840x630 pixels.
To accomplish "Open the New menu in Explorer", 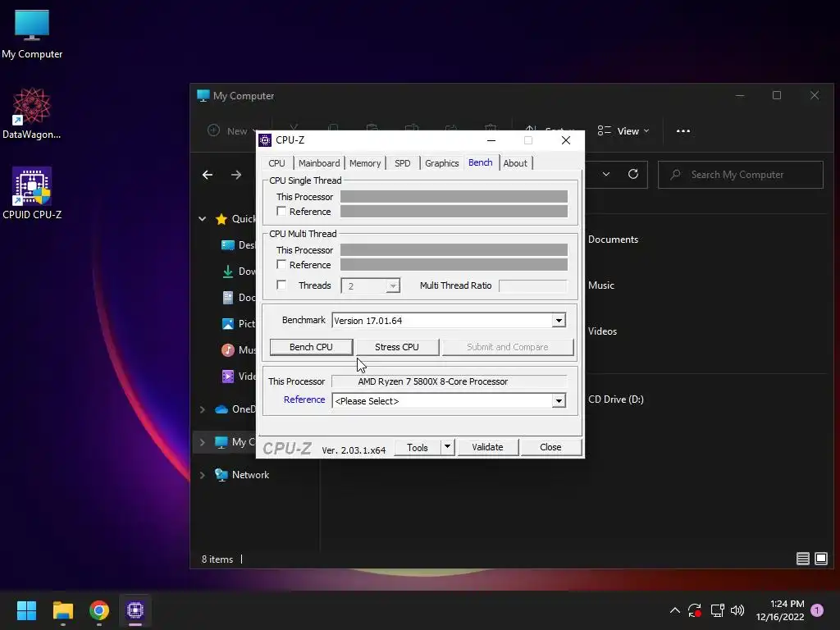I will pos(232,130).
